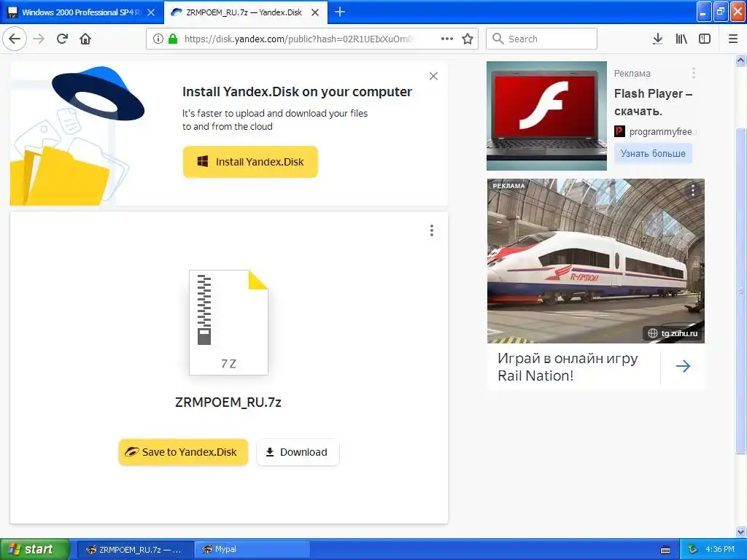Close the ZRMPOEM_RU.7z Yandex.Disk tab
747x560 pixels.
pos(315,12)
